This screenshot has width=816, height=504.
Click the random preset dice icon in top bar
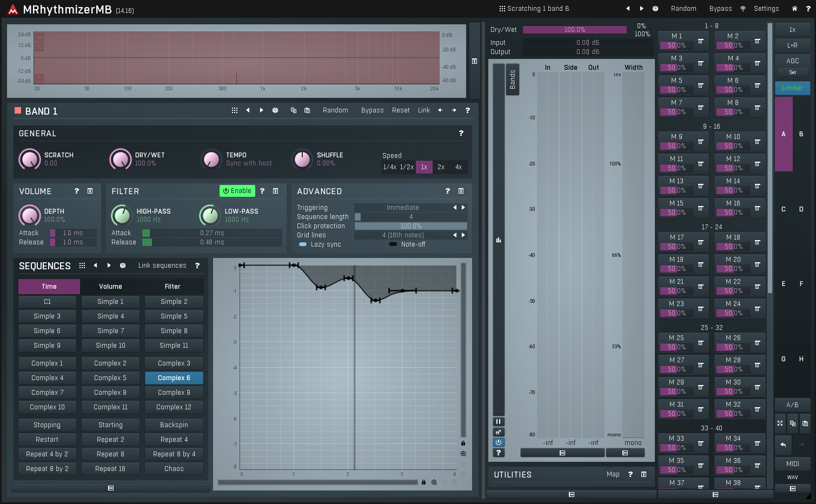click(x=655, y=9)
